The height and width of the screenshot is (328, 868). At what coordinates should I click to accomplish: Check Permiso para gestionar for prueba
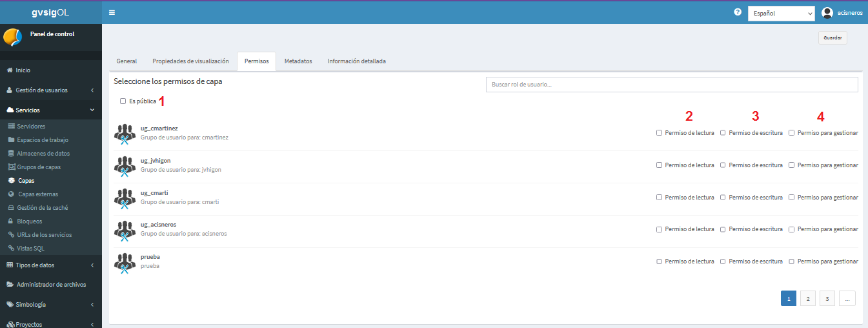point(792,261)
